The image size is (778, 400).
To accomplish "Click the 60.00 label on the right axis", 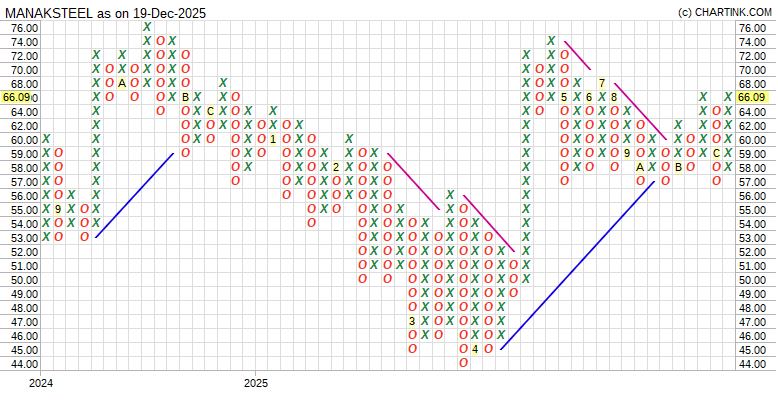I will [751, 140].
